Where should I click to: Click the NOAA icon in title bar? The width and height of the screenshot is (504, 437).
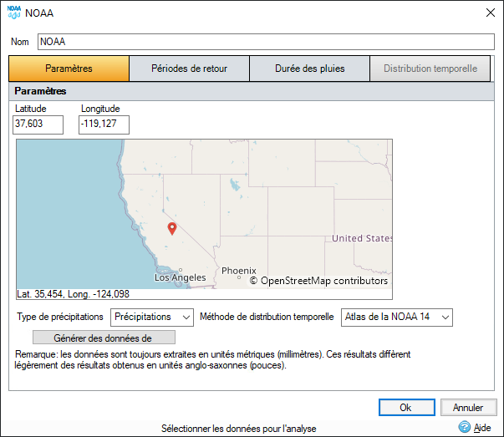coord(14,13)
